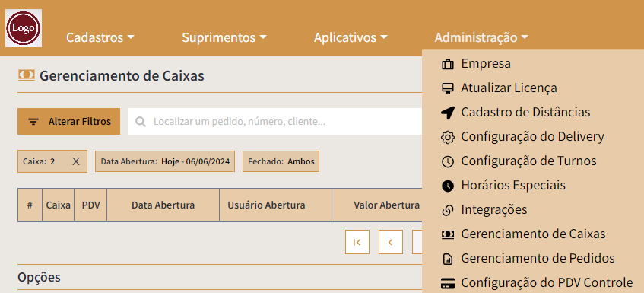The width and height of the screenshot is (644, 293).
Task: Go to previous page of results
Action: (x=391, y=242)
